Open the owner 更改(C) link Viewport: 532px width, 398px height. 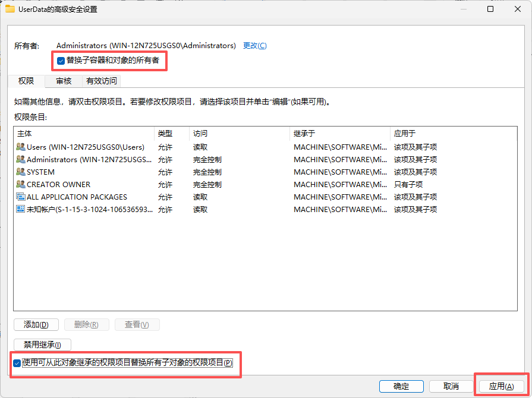pos(254,45)
